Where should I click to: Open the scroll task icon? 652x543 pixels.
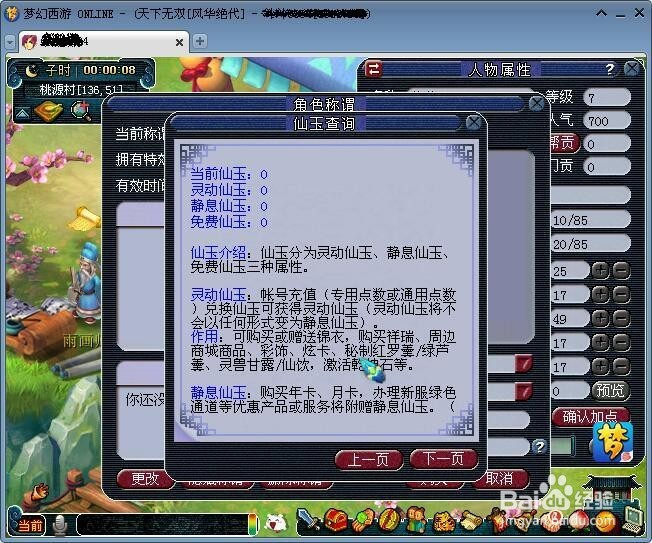click(469, 521)
